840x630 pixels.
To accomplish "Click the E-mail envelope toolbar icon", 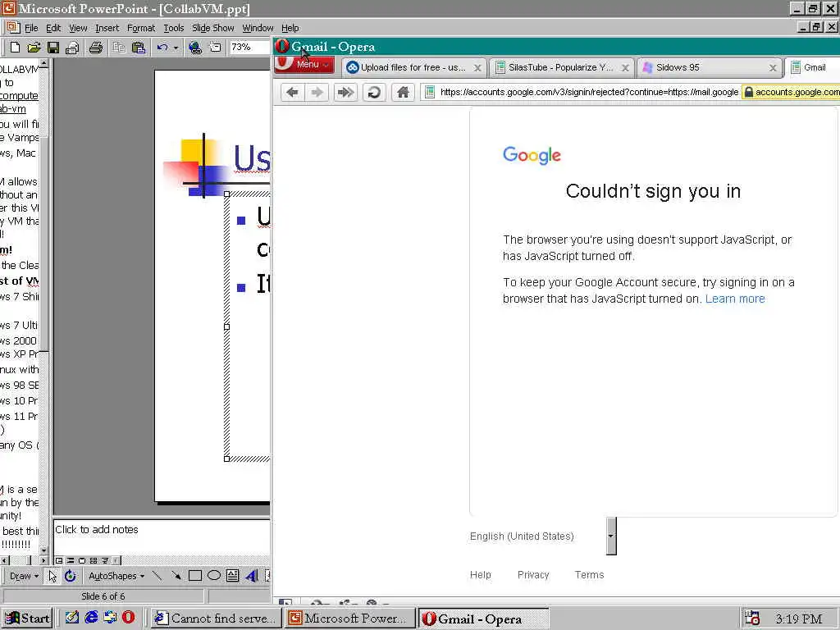I will click(72, 48).
